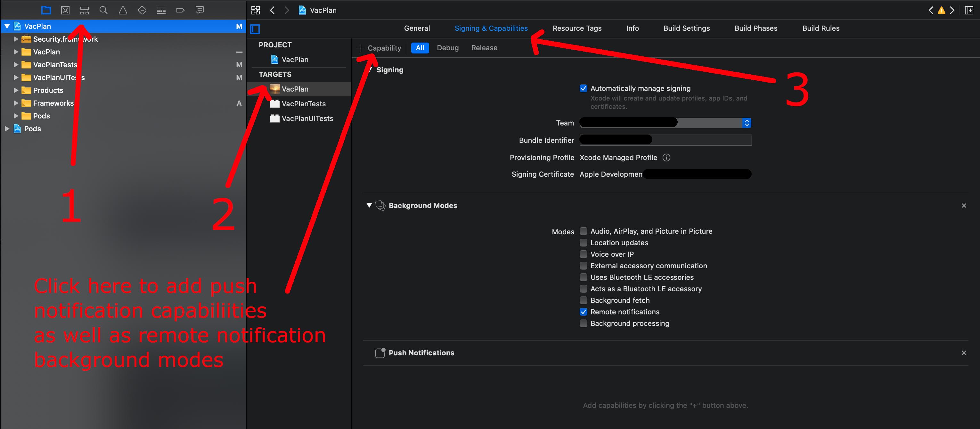Open the symbol navigator icon
The height and width of the screenshot is (429, 980).
(85, 10)
